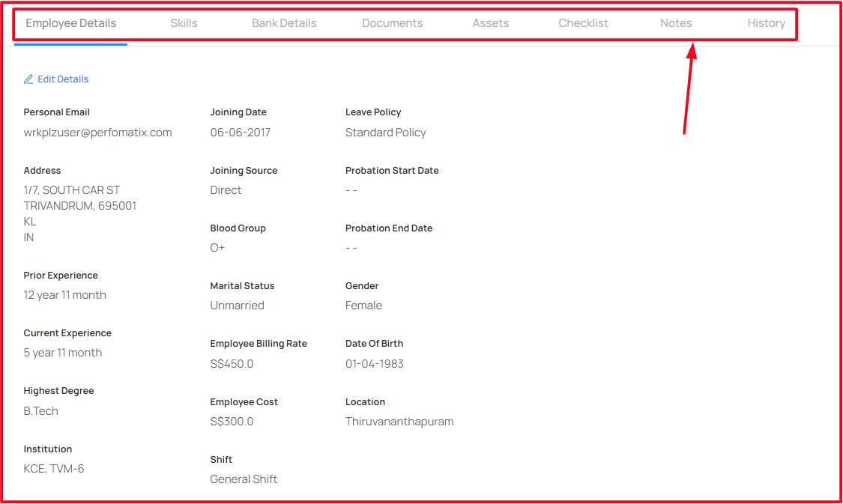The height and width of the screenshot is (504, 843).
Task: Switch to the Notes tab
Action: coord(676,23)
